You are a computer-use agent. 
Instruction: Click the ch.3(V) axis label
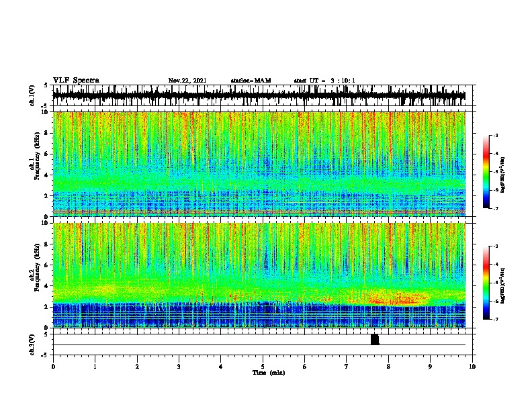pyautogui.click(x=32, y=345)
